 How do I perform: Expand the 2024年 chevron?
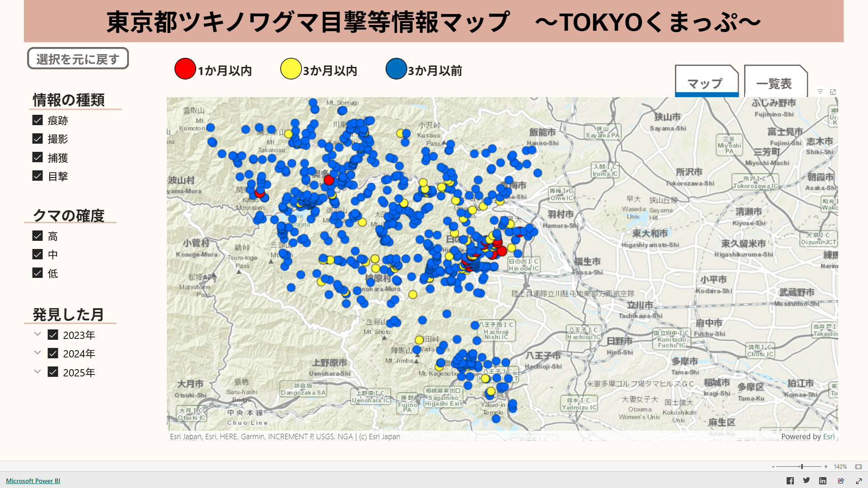pyautogui.click(x=38, y=353)
